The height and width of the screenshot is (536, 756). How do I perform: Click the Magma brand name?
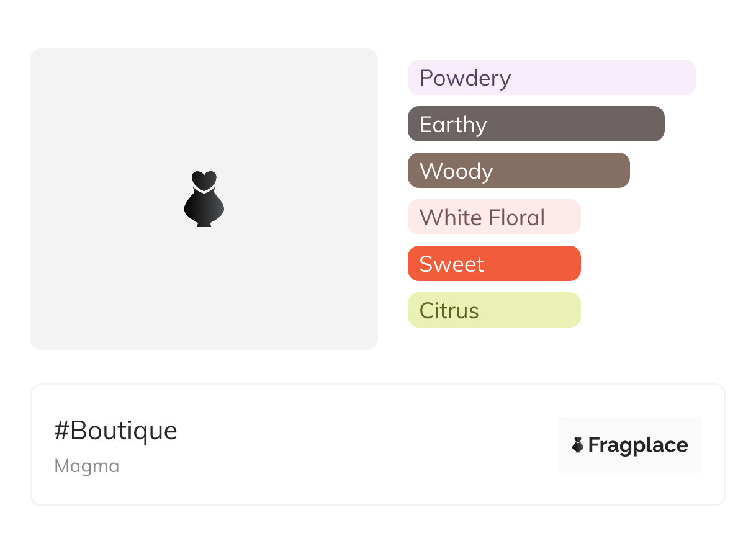[x=87, y=466]
